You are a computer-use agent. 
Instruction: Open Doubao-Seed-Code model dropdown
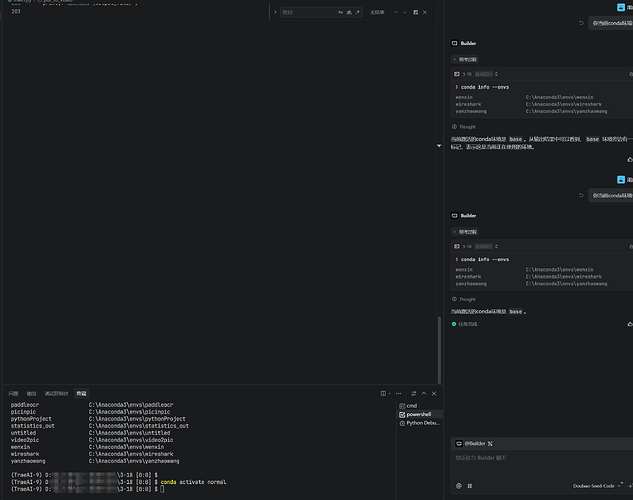(x=597, y=486)
